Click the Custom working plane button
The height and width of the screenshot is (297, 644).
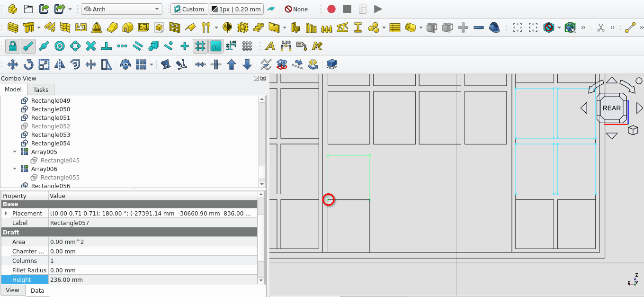189,9
